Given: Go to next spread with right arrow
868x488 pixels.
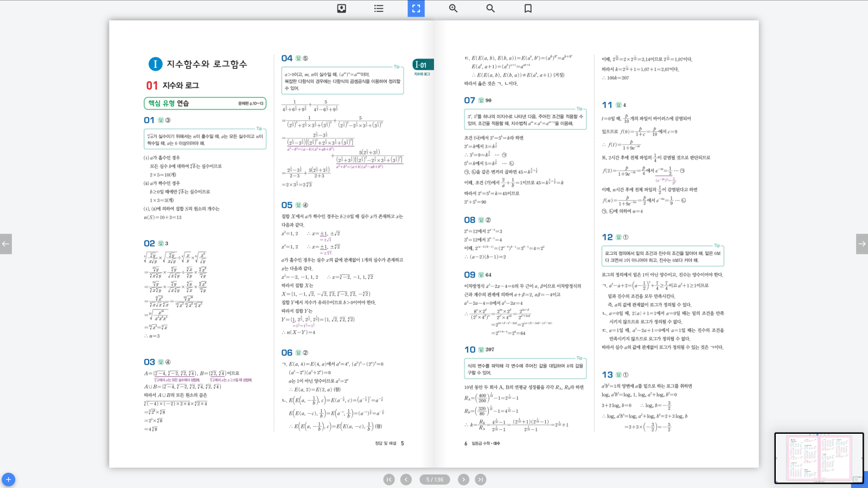Looking at the screenshot, I should pyautogui.click(x=861, y=244).
